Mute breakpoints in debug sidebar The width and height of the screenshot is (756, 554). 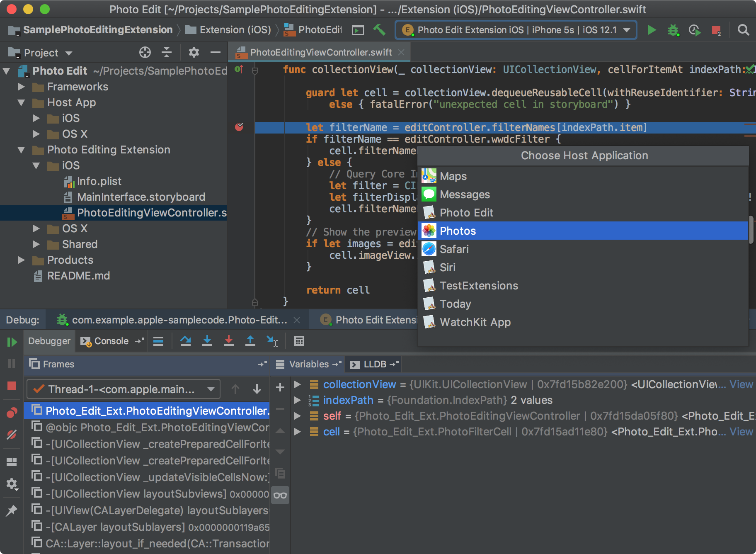12,434
